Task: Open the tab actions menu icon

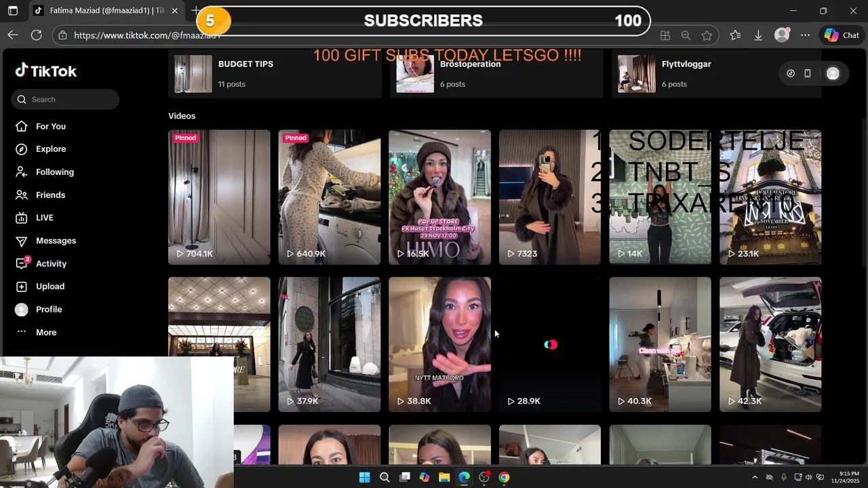Action: coord(12,11)
